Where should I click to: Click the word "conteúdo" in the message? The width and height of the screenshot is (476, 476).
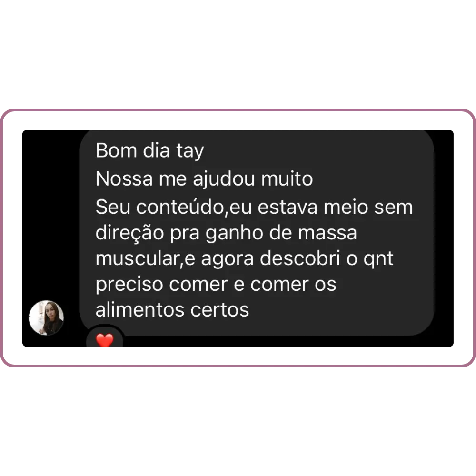click(180, 208)
